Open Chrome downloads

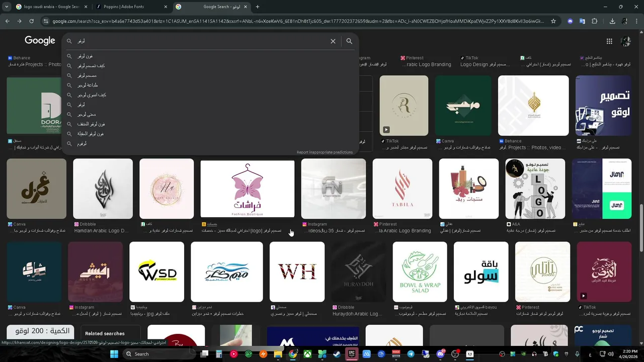click(612, 21)
